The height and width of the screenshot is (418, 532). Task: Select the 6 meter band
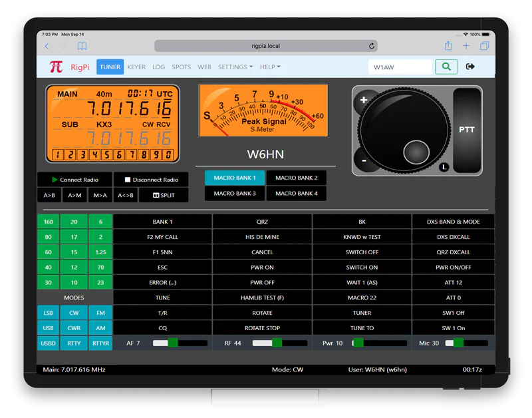click(x=100, y=222)
